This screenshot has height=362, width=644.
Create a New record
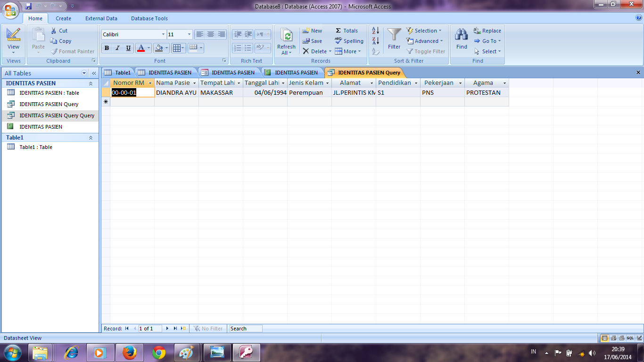tap(312, 31)
